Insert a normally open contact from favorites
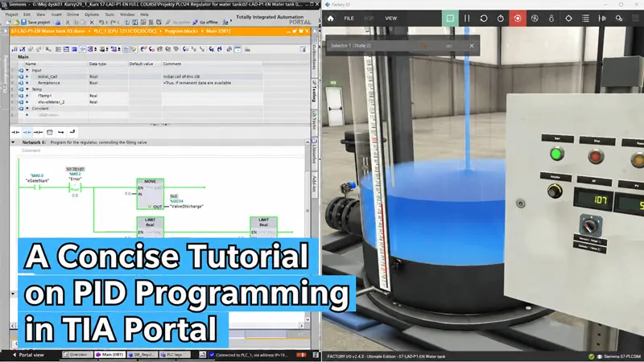Screen dimensions: 644x362 (x=15, y=132)
